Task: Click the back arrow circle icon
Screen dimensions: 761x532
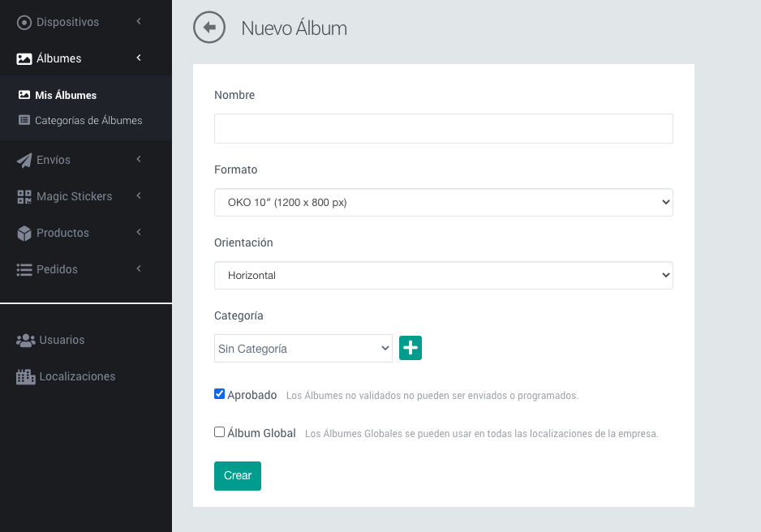Action: [x=209, y=27]
